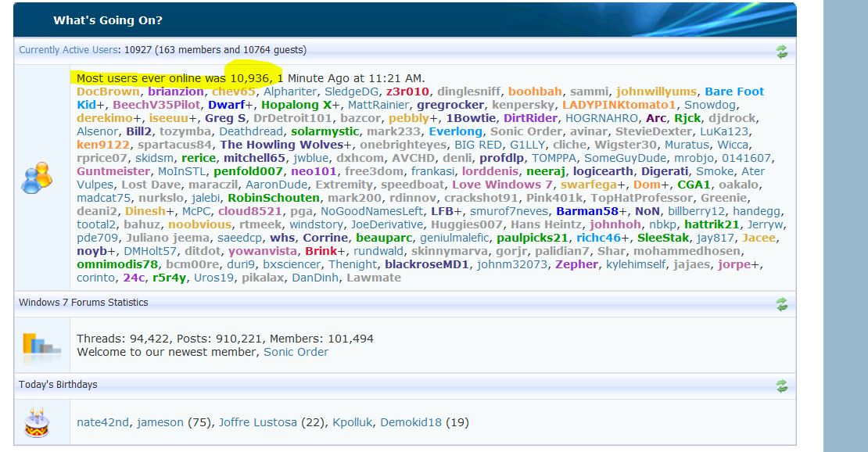Open SleeStak's profile

(x=663, y=238)
